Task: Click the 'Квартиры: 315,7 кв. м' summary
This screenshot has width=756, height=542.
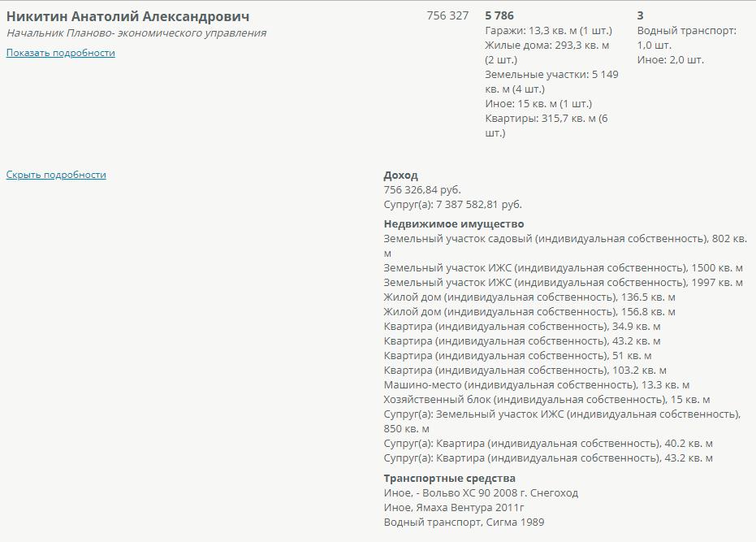Action: [x=546, y=119]
